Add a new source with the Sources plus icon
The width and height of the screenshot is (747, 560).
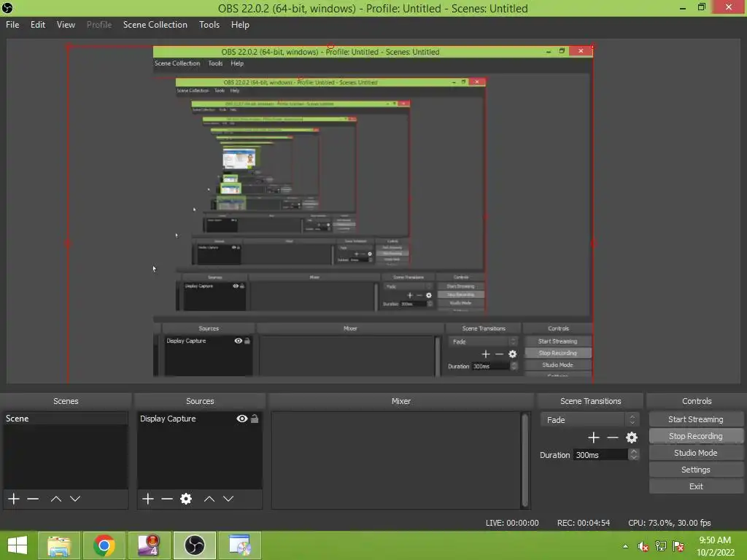click(147, 499)
